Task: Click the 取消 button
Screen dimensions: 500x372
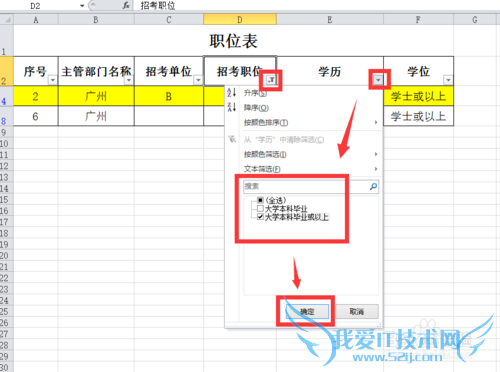Action: coord(357,312)
